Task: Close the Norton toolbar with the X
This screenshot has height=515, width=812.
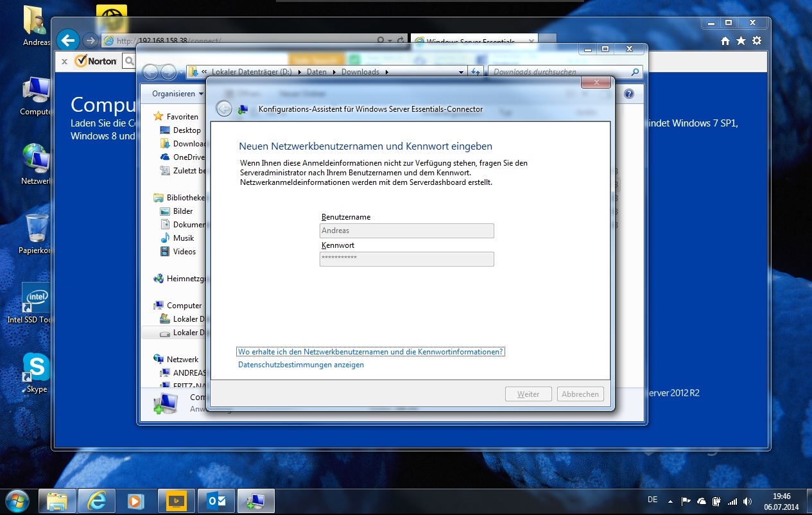Action: tap(64, 62)
